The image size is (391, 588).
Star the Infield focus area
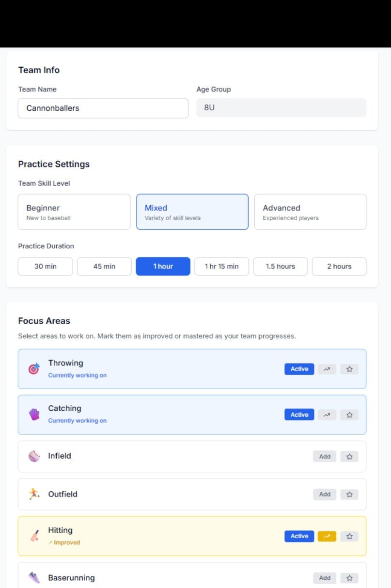tap(349, 456)
